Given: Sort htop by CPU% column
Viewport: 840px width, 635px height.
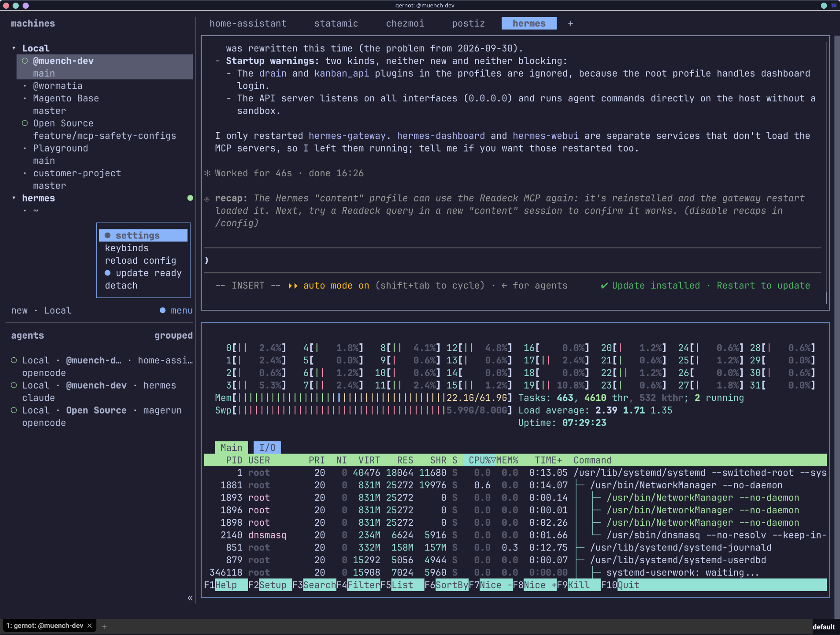Looking at the screenshot, I should [x=480, y=460].
